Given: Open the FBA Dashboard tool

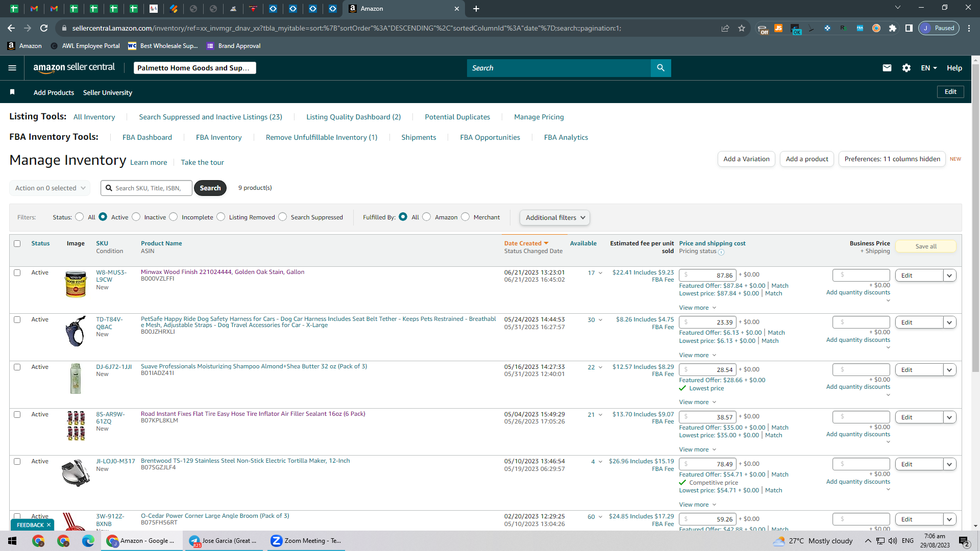Looking at the screenshot, I should tap(147, 137).
